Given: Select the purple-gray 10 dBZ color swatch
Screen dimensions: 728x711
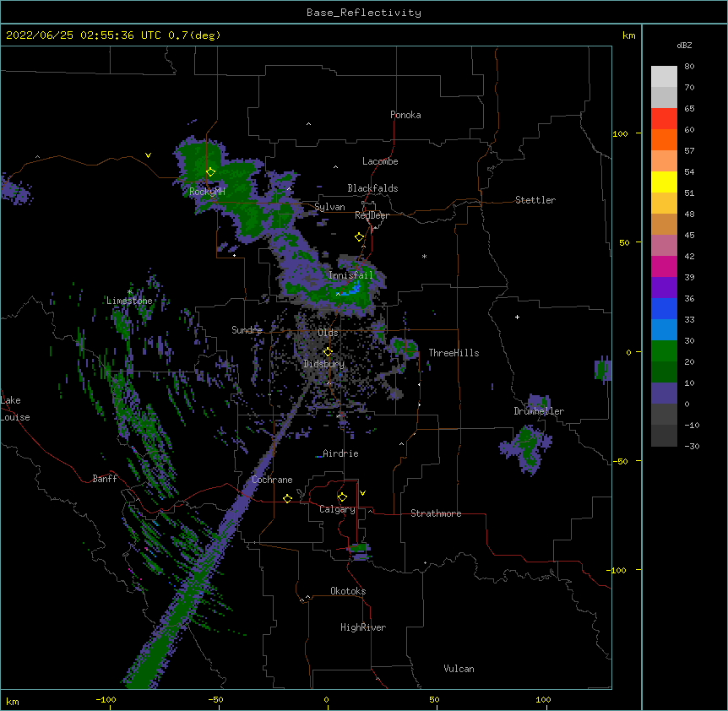Looking at the screenshot, I should click(x=664, y=393).
